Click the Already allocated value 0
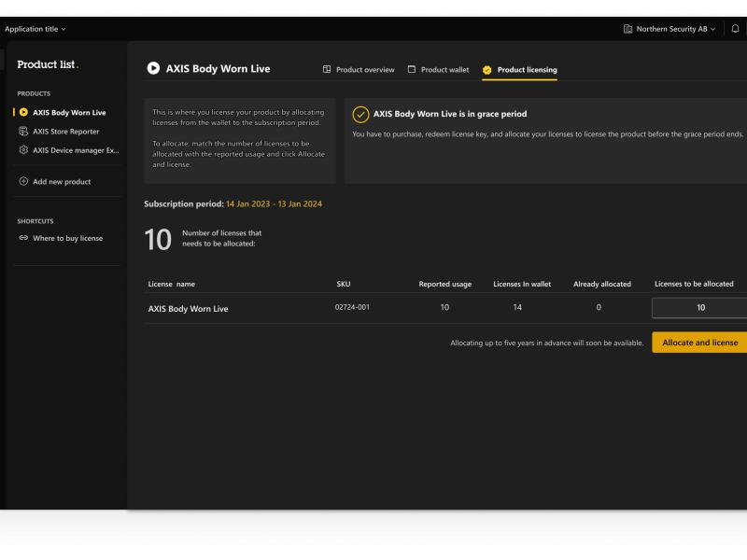This screenshot has height=560, width=747. (599, 307)
